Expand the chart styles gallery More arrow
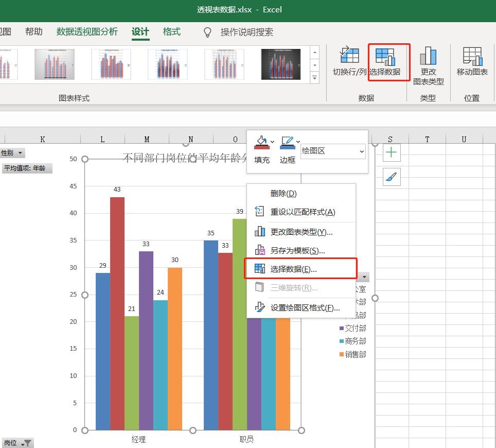Image resolution: width=496 pixels, height=448 pixels. coord(315,78)
